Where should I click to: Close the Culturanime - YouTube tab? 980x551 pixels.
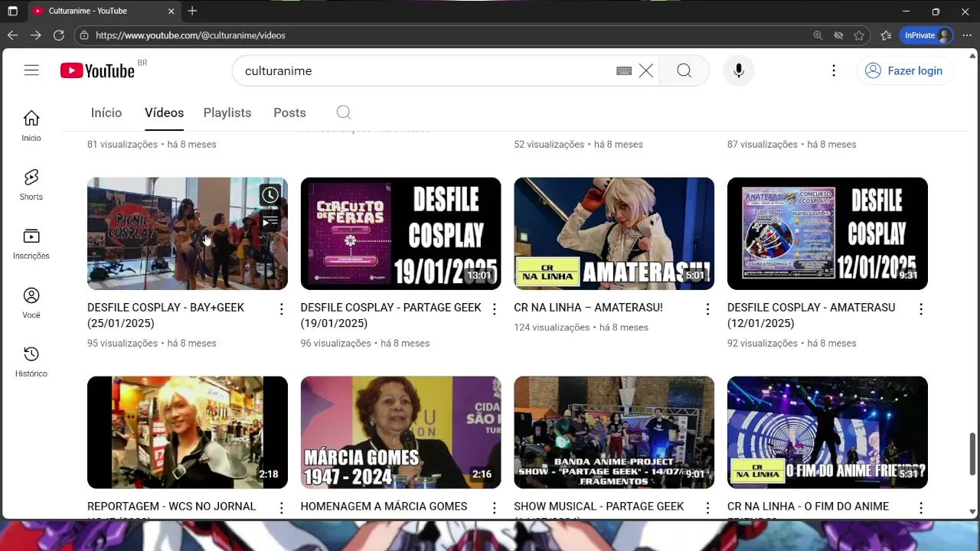click(x=171, y=11)
